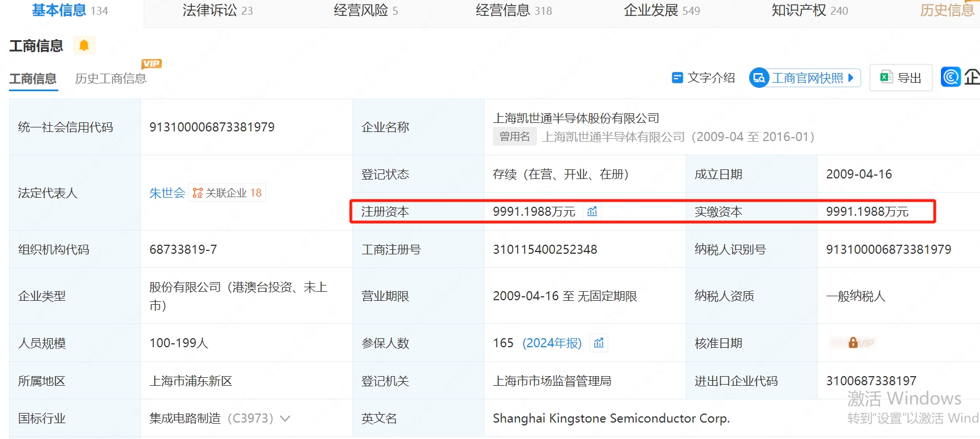Click 纳税人识别号 value 913100006873381979
The width and height of the screenshot is (980, 439).
(888, 249)
